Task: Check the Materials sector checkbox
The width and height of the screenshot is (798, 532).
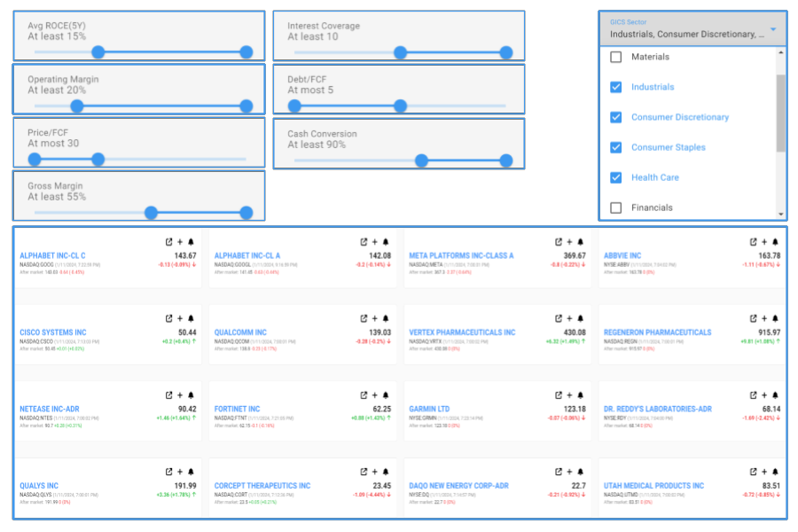Action: (x=616, y=57)
